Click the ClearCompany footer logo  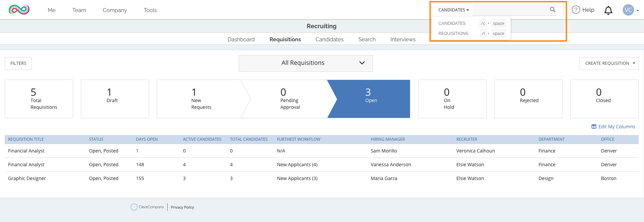[147, 207]
